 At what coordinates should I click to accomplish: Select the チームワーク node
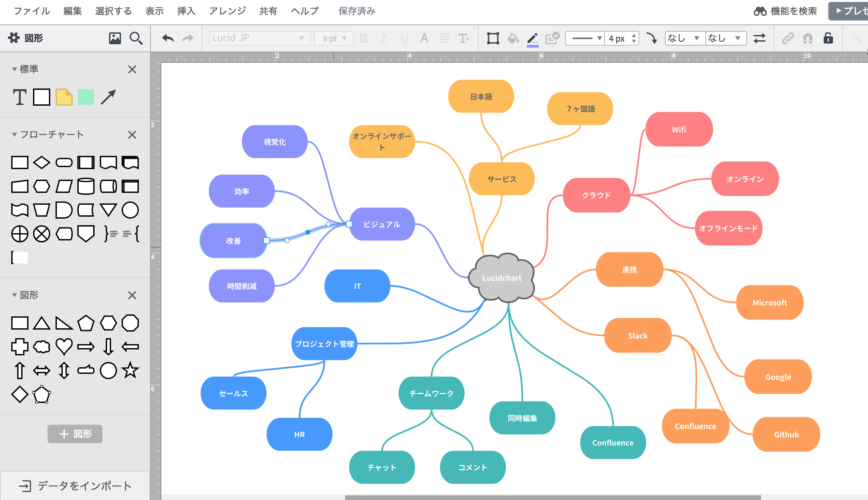pyautogui.click(x=431, y=393)
